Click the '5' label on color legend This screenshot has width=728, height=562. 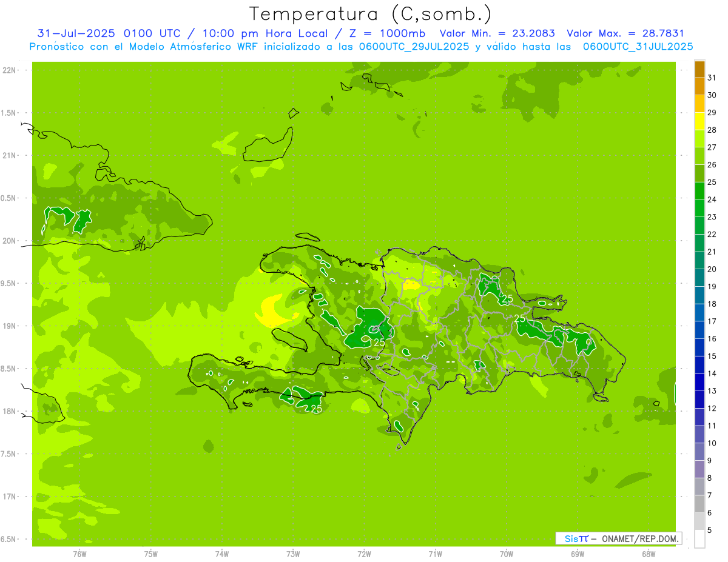click(x=710, y=530)
